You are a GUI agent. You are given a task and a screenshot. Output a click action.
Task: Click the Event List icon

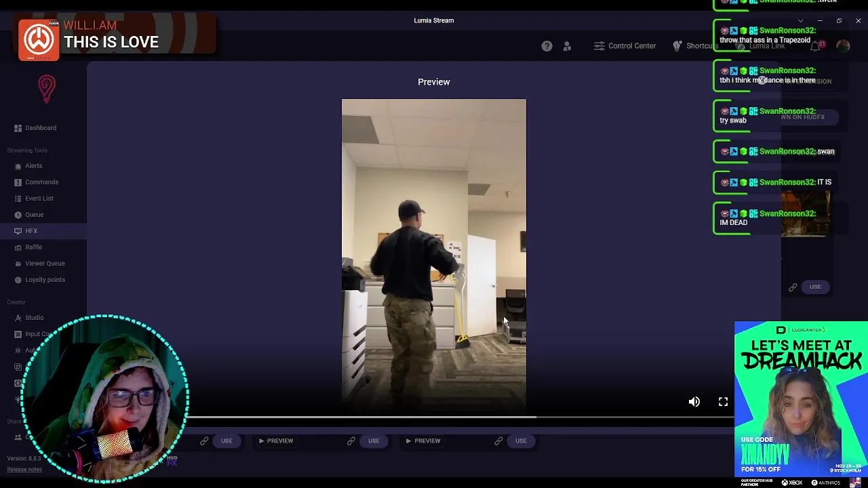pyautogui.click(x=18, y=198)
